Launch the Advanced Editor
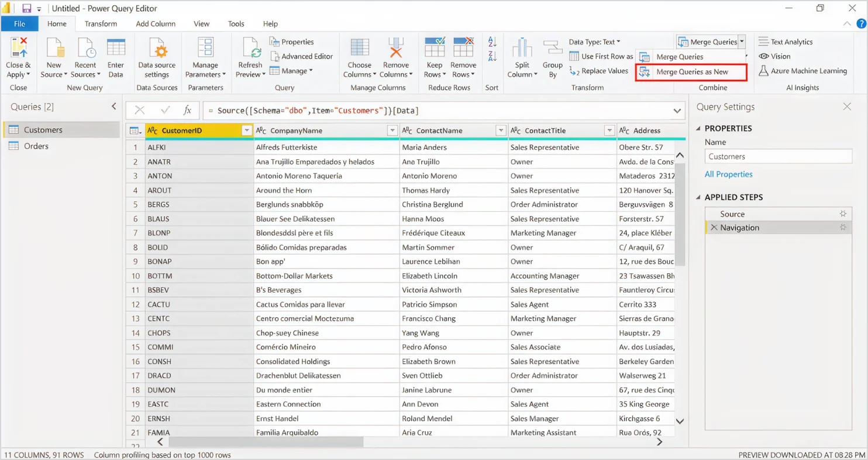 (x=302, y=56)
